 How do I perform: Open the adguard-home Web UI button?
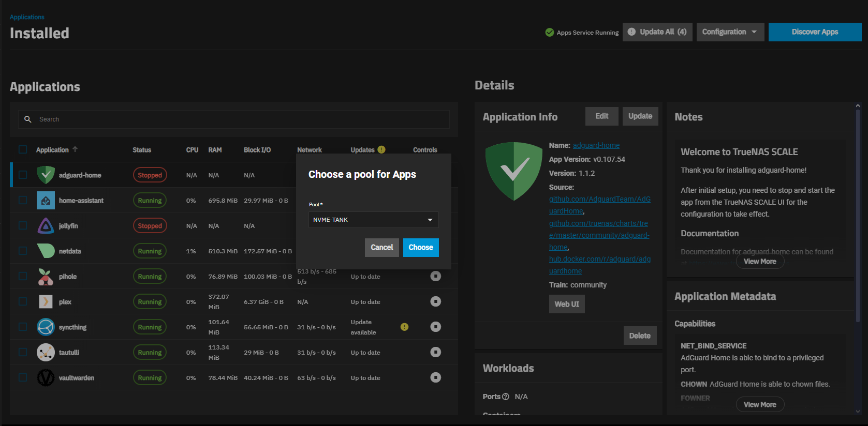click(567, 304)
